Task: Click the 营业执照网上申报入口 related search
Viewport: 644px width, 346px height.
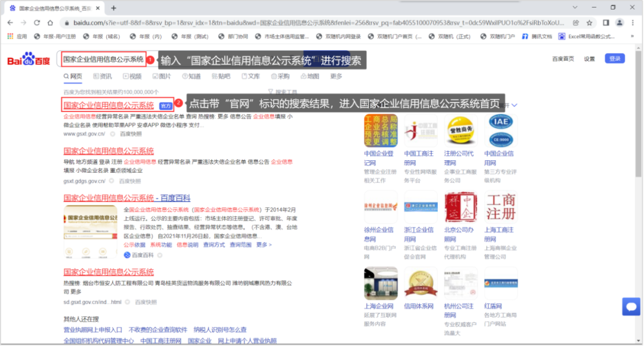Action: tap(93, 329)
